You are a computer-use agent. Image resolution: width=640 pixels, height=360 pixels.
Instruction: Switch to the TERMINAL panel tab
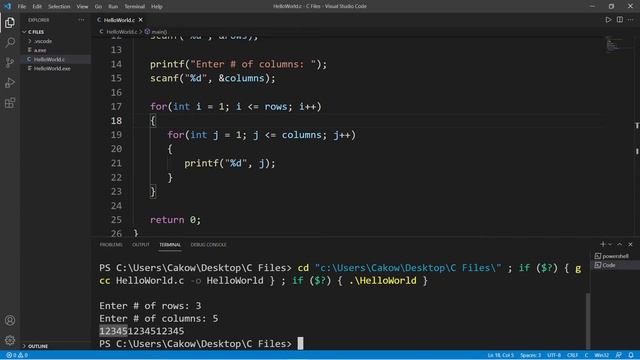(x=170, y=244)
